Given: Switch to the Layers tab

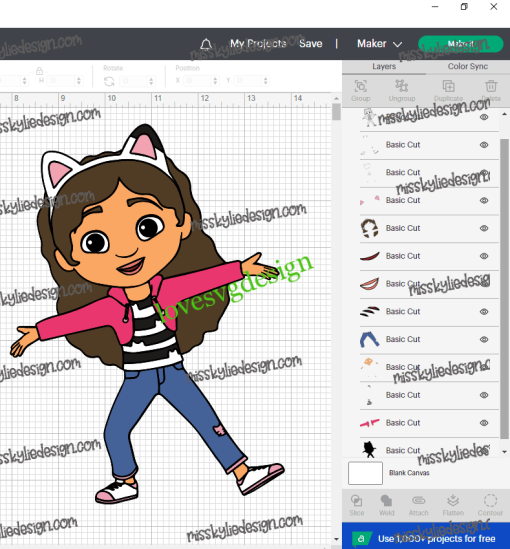Looking at the screenshot, I should point(384,67).
